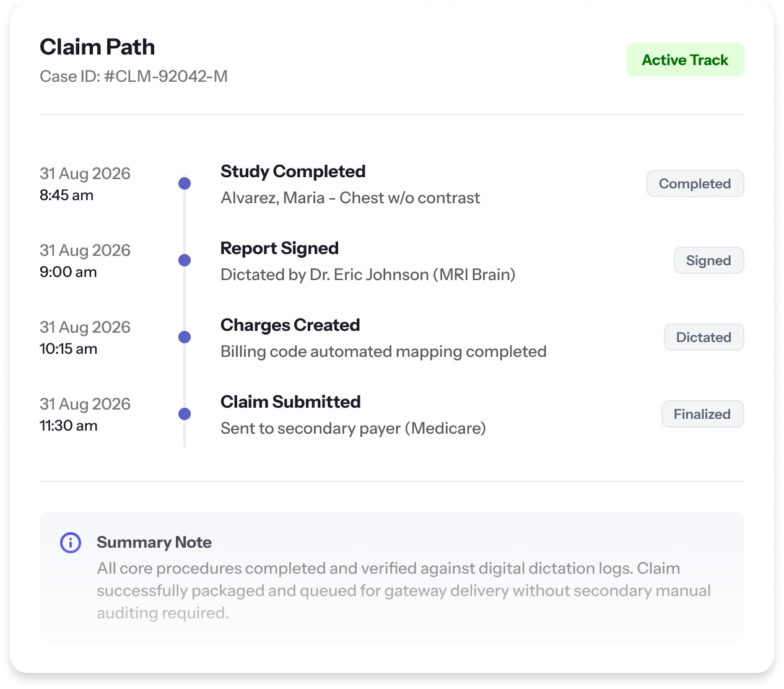Click the Signed status tag
Screen dimensions: 784x689
tap(708, 261)
